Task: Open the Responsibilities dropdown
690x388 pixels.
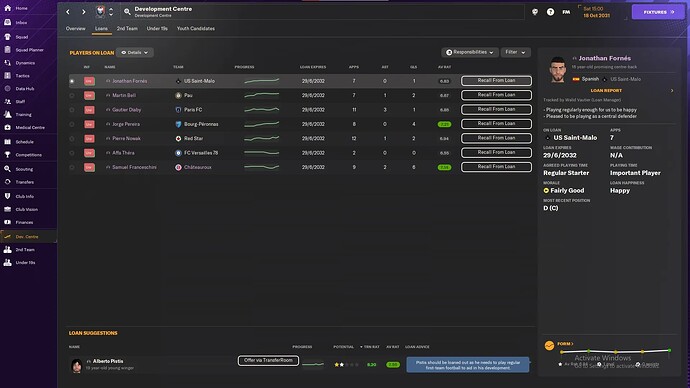Action: coord(470,52)
